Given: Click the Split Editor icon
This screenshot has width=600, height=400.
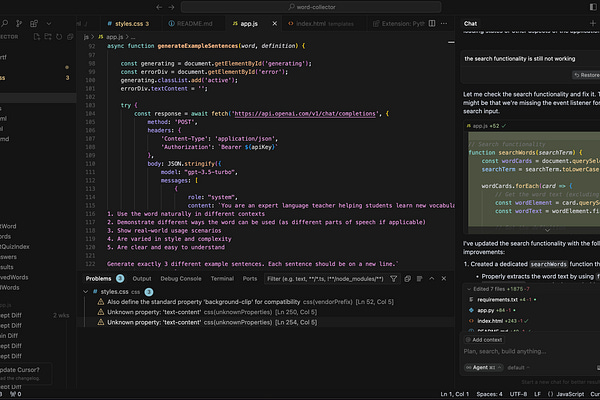Looking at the screenshot, I should pos(432,23).
